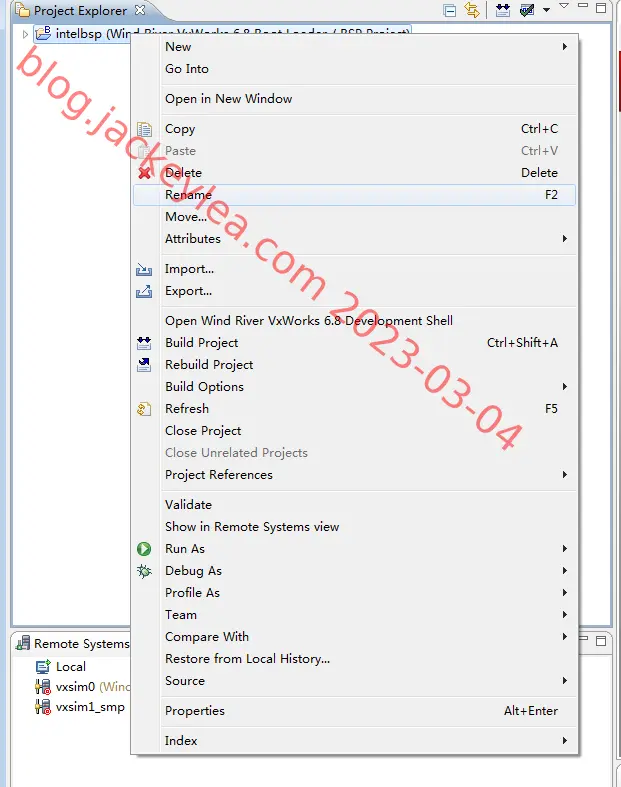The image size is (621, 787).
Task: Click the Build Project toolbar icon
Action: click(503, 10)
